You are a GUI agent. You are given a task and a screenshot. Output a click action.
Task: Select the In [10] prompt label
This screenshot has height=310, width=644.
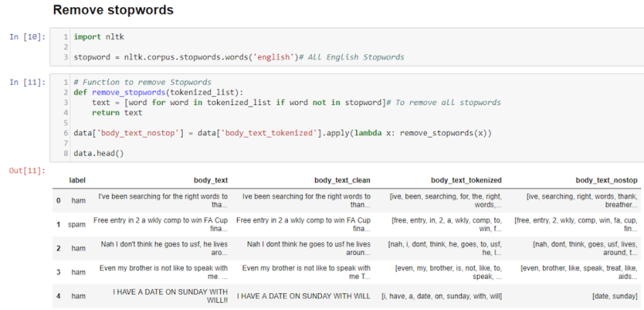[x=28, y=37]
